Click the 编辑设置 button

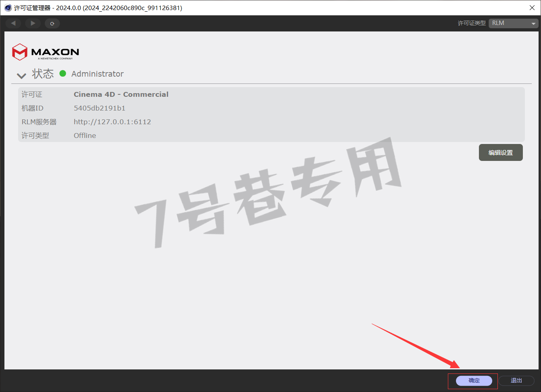(x=501, y=152)
